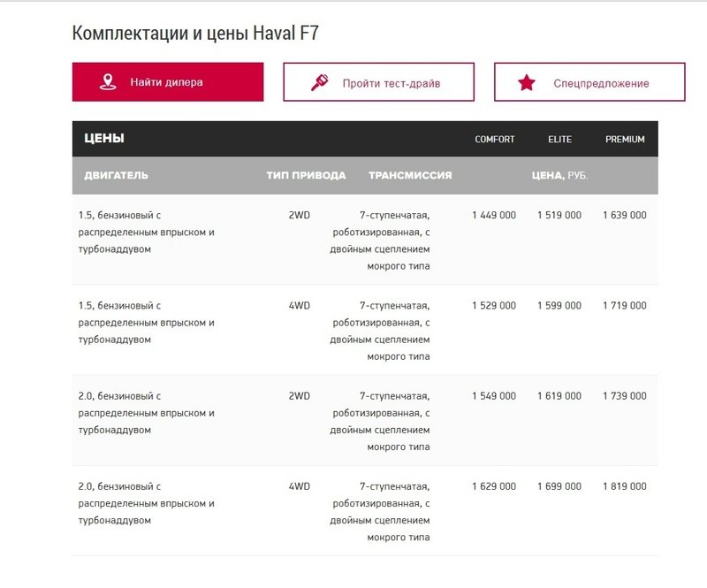Select price 1 519 000

[x=559, y=215]
